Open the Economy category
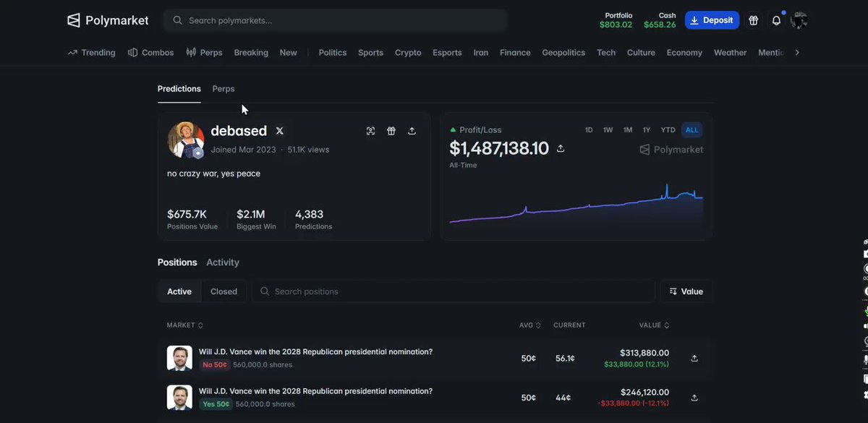 (x=684, y=53)
